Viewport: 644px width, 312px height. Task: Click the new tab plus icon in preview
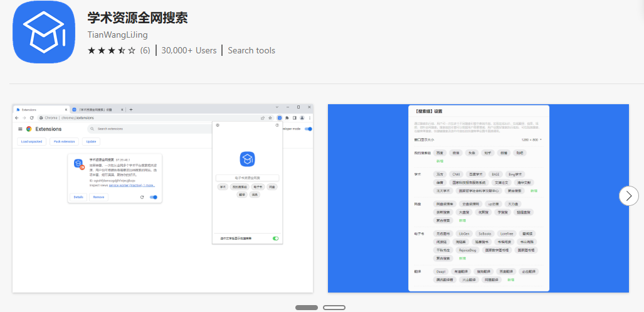[x=131, y=110]
